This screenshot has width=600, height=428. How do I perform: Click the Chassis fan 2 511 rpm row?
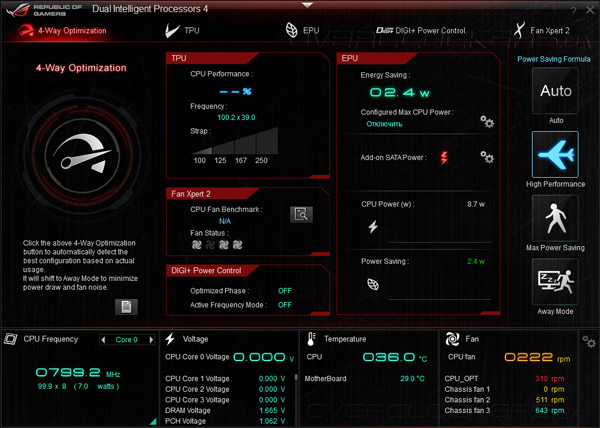(x=504, y=400)
